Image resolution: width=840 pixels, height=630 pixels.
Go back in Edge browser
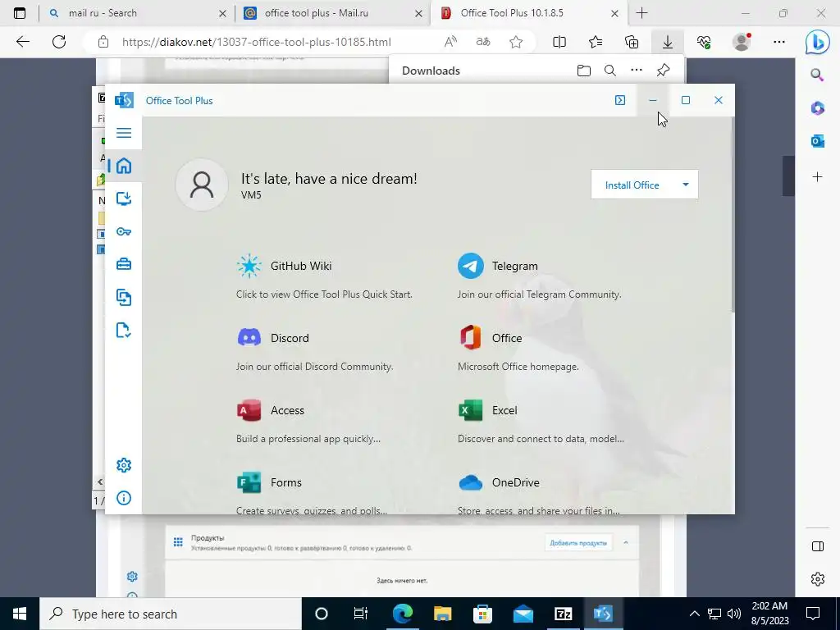click(22, 42)
